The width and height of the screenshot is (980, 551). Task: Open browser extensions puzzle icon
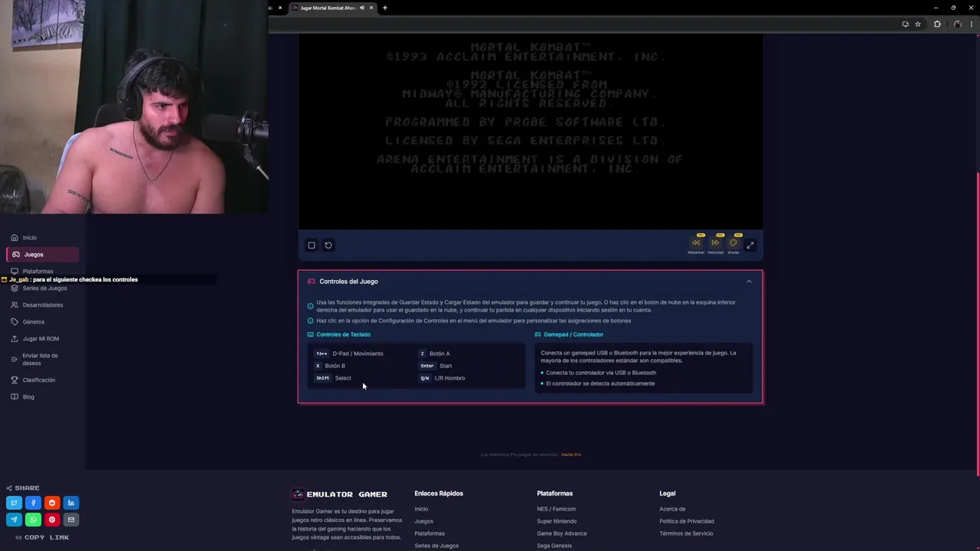point(937,24)
